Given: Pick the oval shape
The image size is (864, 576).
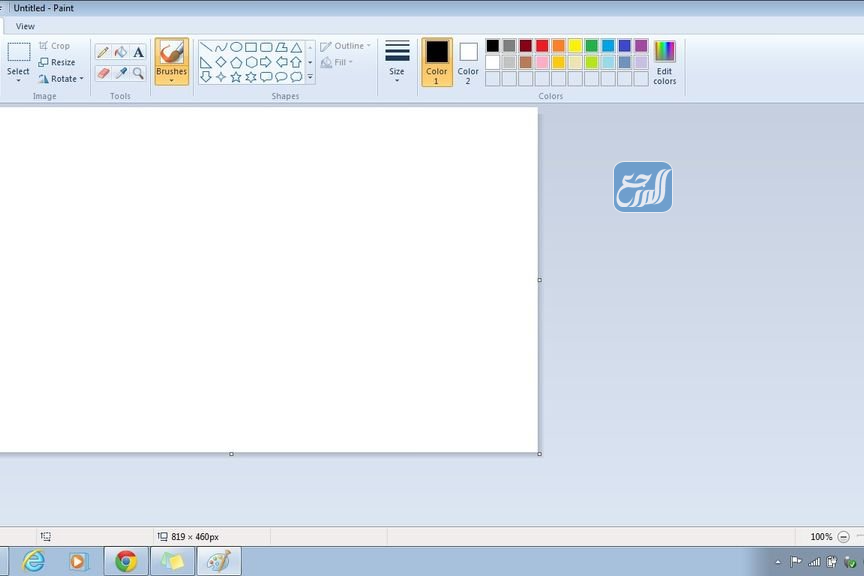Looking at the screenshot, I should click(236, 47).
